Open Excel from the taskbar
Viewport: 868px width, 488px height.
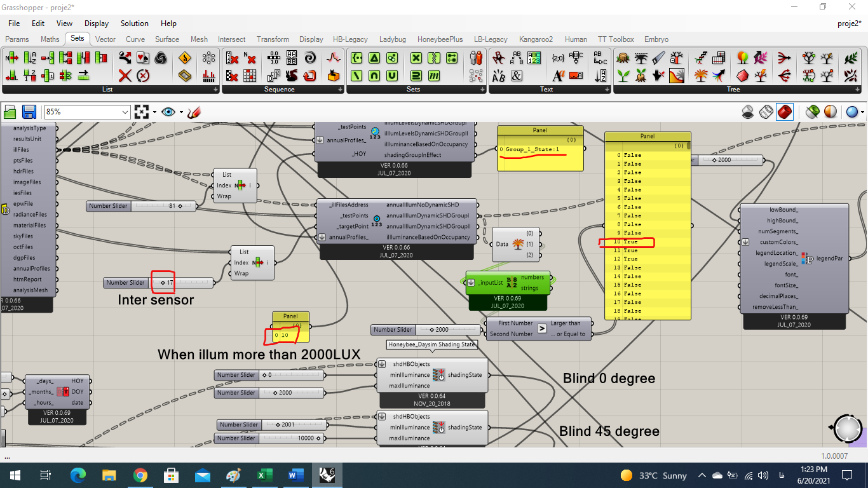(264, 475)
